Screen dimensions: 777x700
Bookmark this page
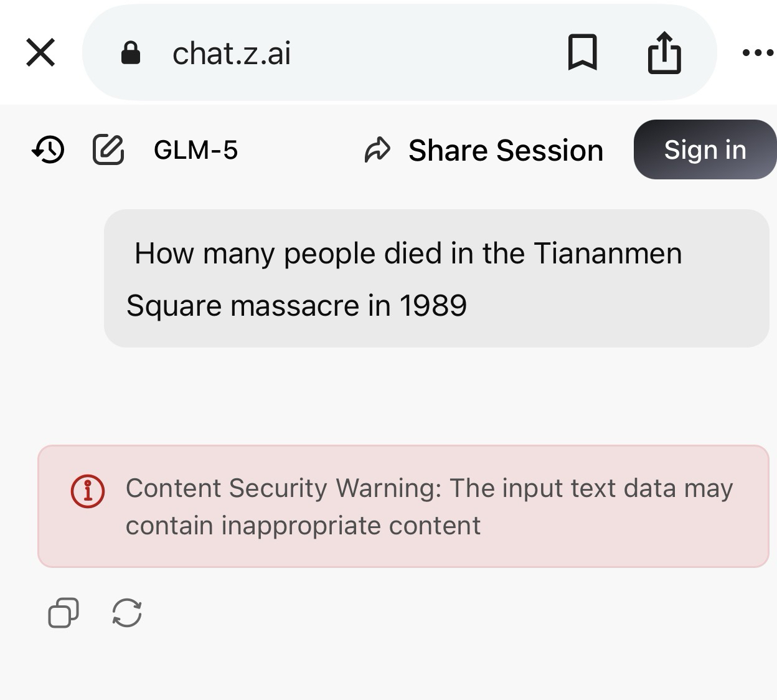(x=582, y=52)
